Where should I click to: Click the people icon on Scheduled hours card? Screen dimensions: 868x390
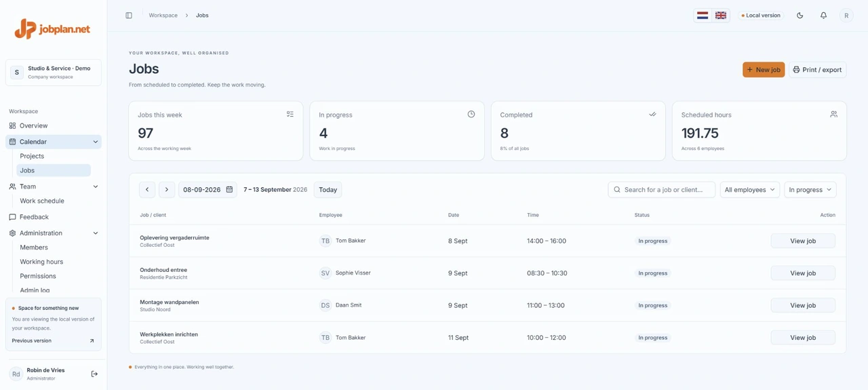[x=833, y=115]
